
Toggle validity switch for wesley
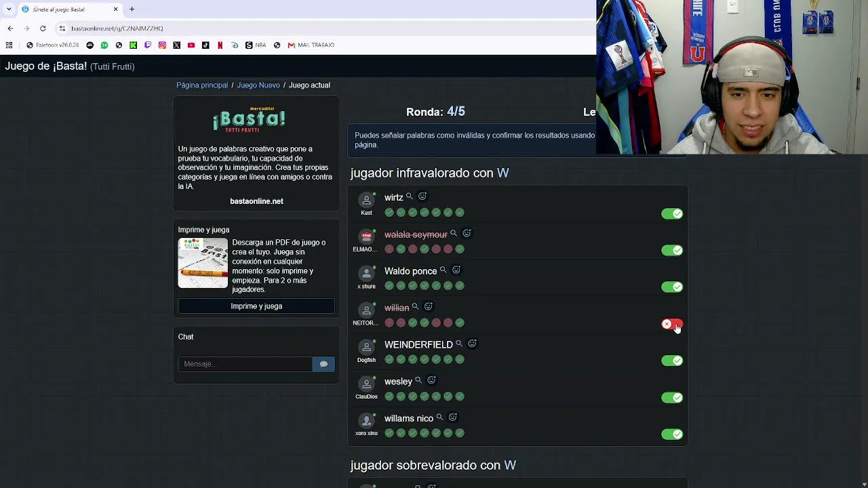click(x=672, y=397)
